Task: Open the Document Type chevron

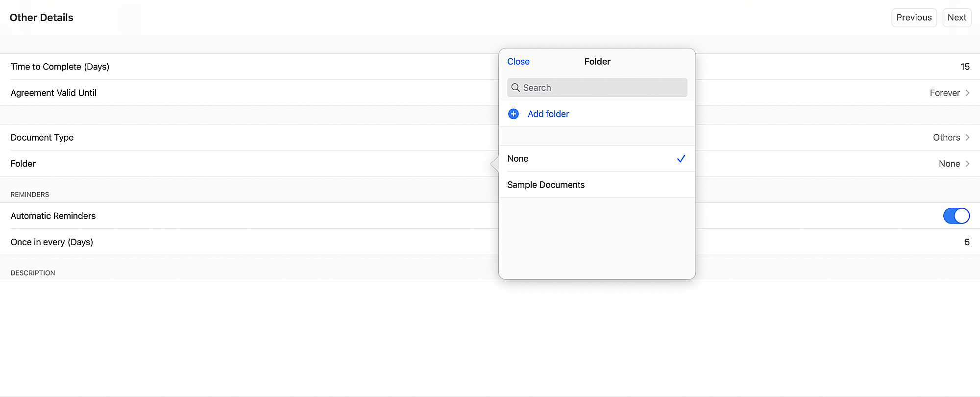Action: tap(967, 138)
